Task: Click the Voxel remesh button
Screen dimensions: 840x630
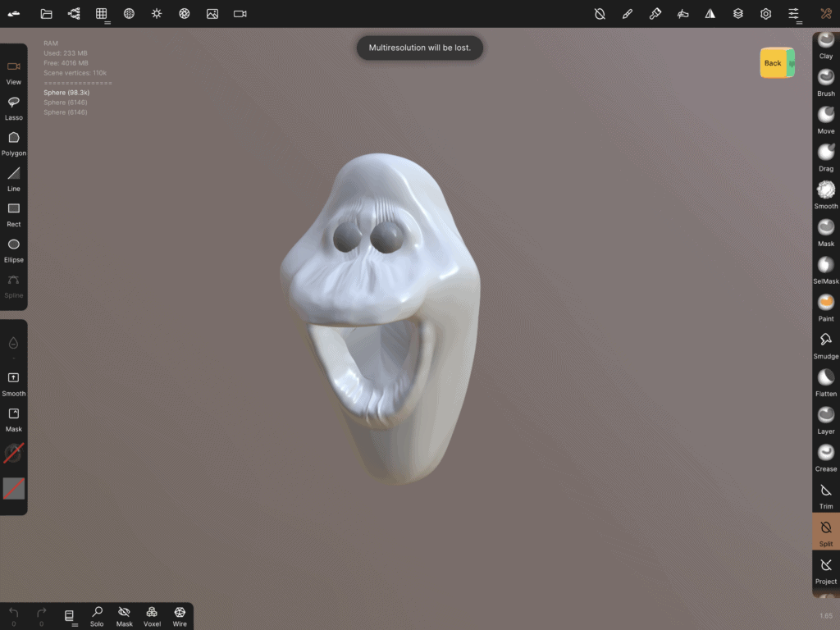Action: (152, 616)
